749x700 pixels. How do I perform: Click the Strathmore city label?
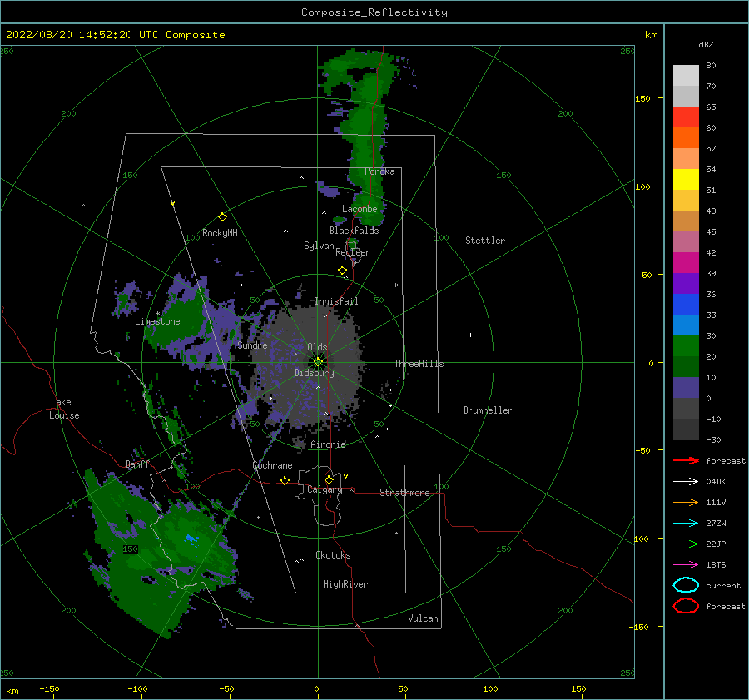[404, 493]
